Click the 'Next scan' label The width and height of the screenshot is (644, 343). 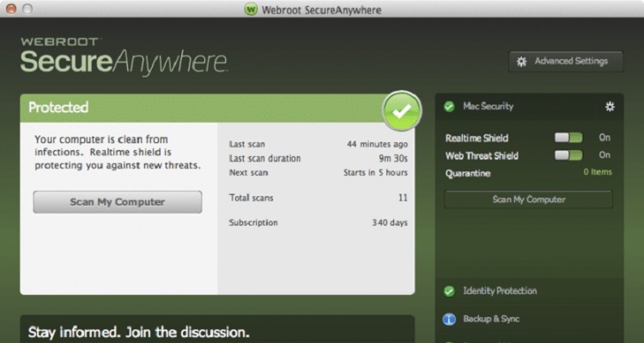(248, 172)
